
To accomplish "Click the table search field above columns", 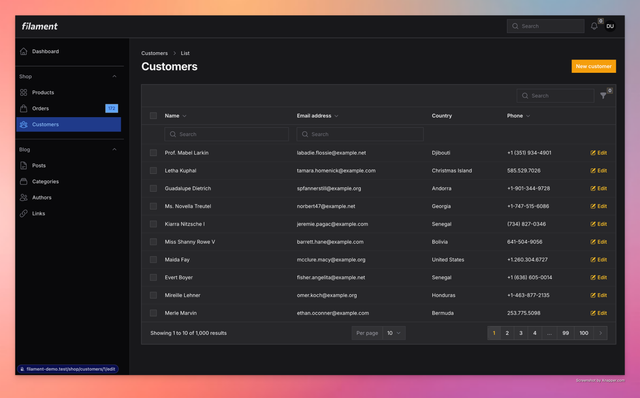I will tap(555, 96).
